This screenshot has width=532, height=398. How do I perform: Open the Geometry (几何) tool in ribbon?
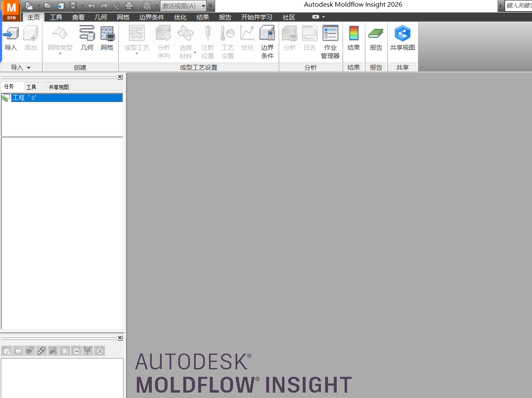click(87, 38)
